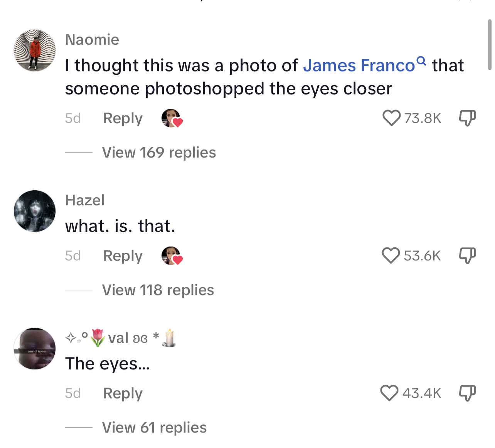
Task: Dislike Naomie's comment with the thumbs-down icon
Action: 467,118
